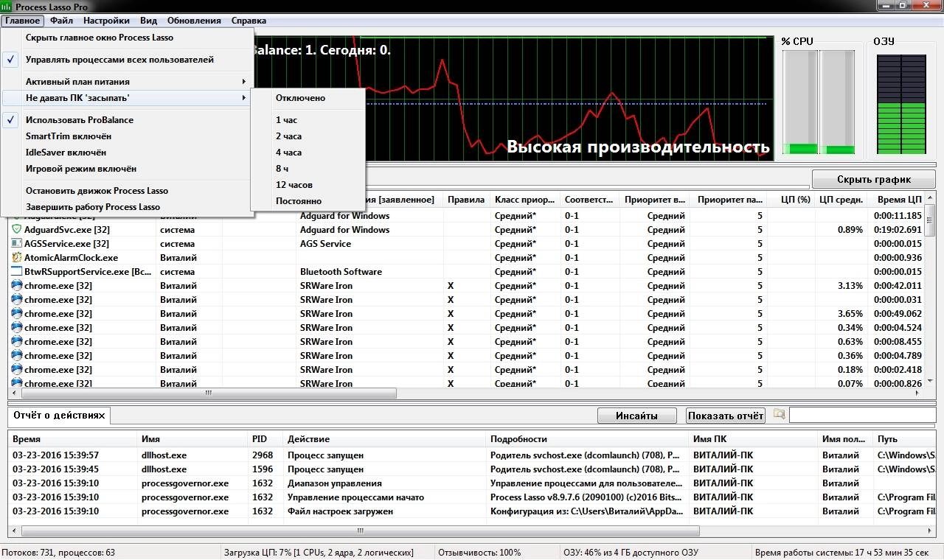Sort log by Действие column header
The width and height of the screenshot is (944, 560).
[385, 439]
